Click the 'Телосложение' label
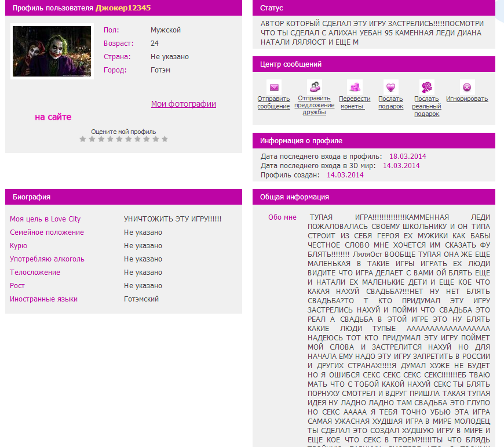Viewport: 504px width, 447px height. pyautogui.click(x=35, y=272)
